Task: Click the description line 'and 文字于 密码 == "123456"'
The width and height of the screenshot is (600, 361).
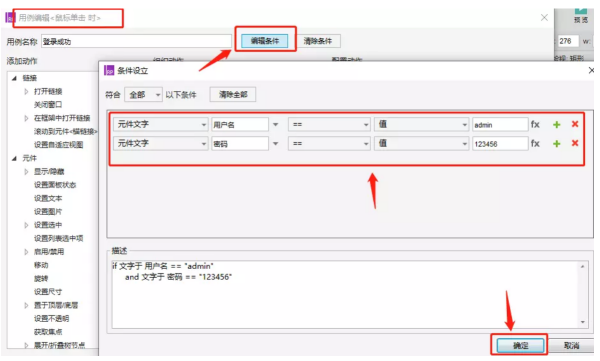Action: coord(178,277)
